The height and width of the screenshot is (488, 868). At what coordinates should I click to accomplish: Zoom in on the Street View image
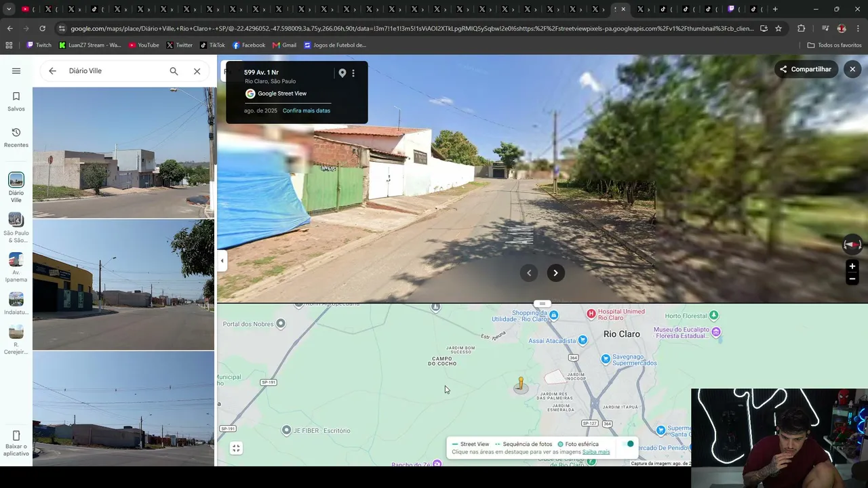click(852, 266)
